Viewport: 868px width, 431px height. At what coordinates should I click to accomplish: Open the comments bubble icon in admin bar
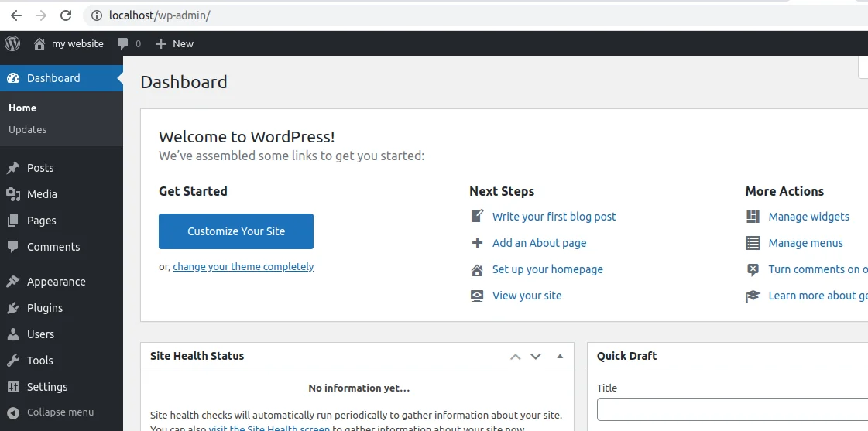coord(123,43)
